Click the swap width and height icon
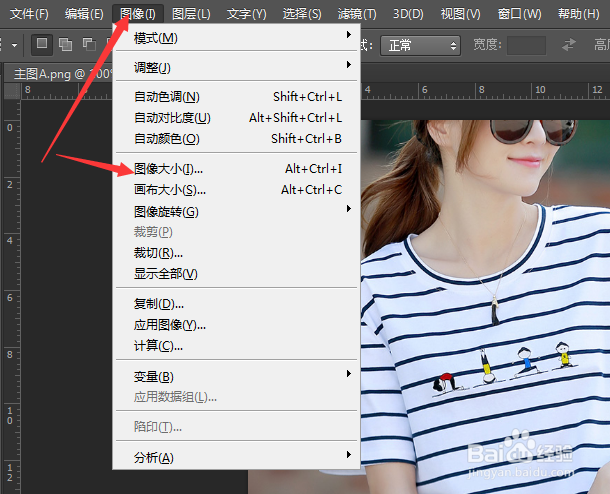The width and height of the screenshot is (610, 494). tap(569, 45)
